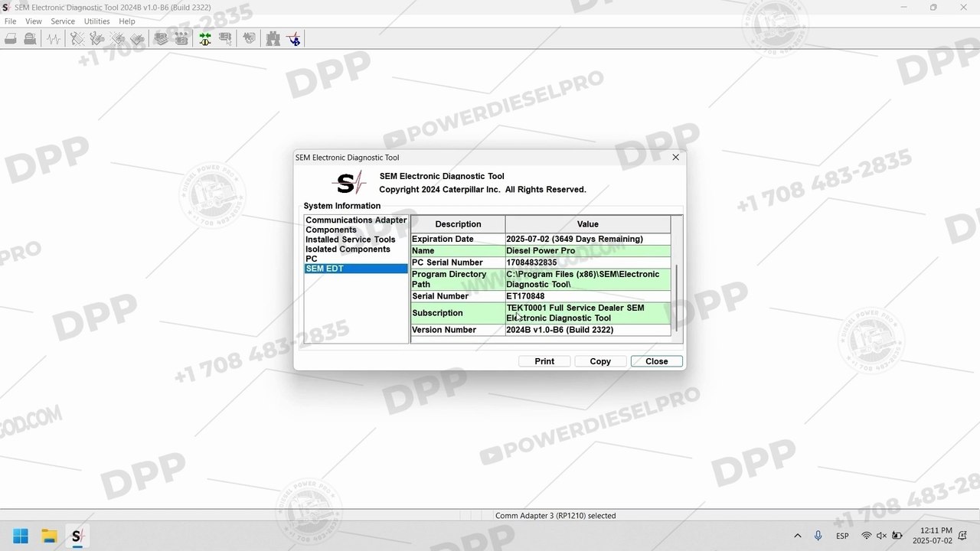Image resolution: width=980 pixels, height=551 pixels.
Task: Open the clock and date panel
Action: (932, 536)
